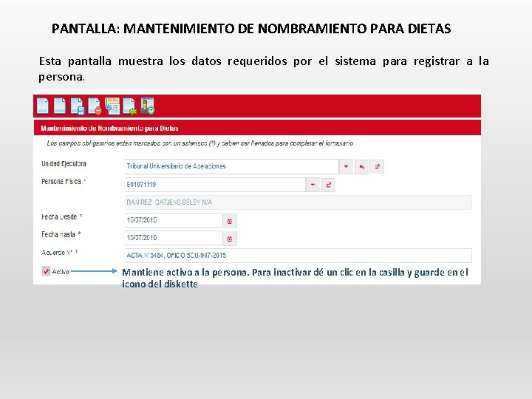
Task: Click the blank document icon at toolbar's left edge
Action: pos(43,106)
